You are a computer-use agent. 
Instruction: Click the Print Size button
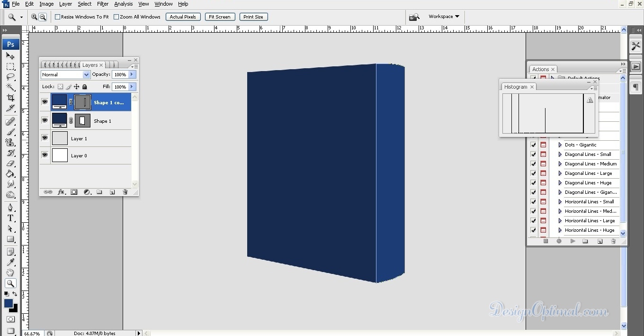pos(253,17)
